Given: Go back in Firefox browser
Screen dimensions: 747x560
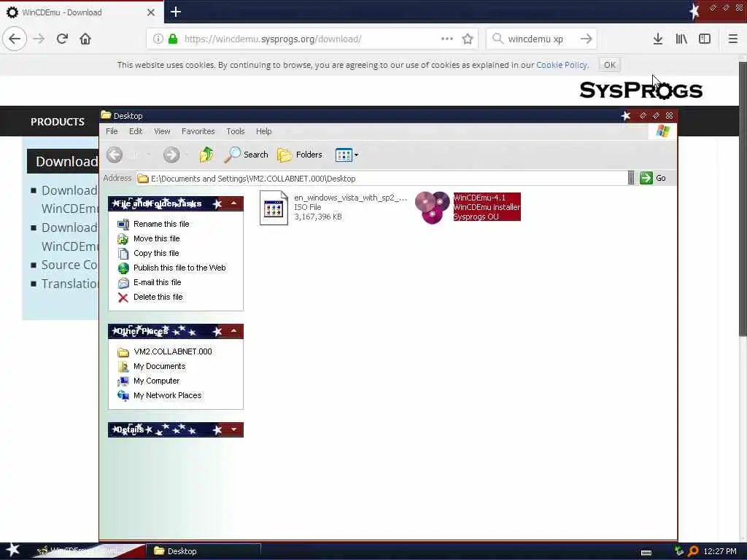Looking at the screenshot, I should (15, 39).
